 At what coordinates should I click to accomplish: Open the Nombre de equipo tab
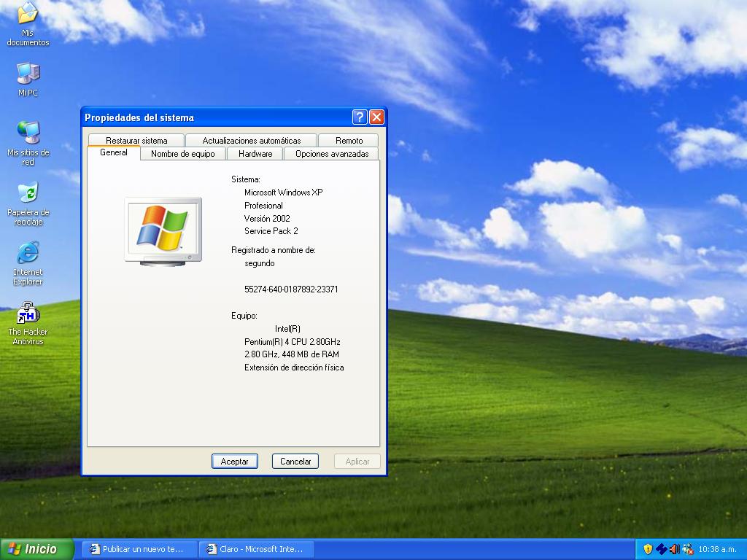183,154
